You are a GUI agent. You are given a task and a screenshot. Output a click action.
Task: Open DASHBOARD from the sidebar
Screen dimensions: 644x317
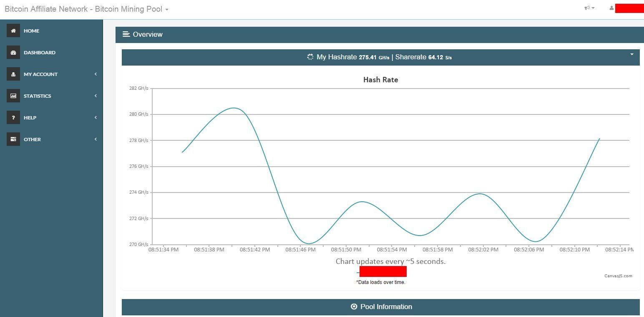point(40,53)
